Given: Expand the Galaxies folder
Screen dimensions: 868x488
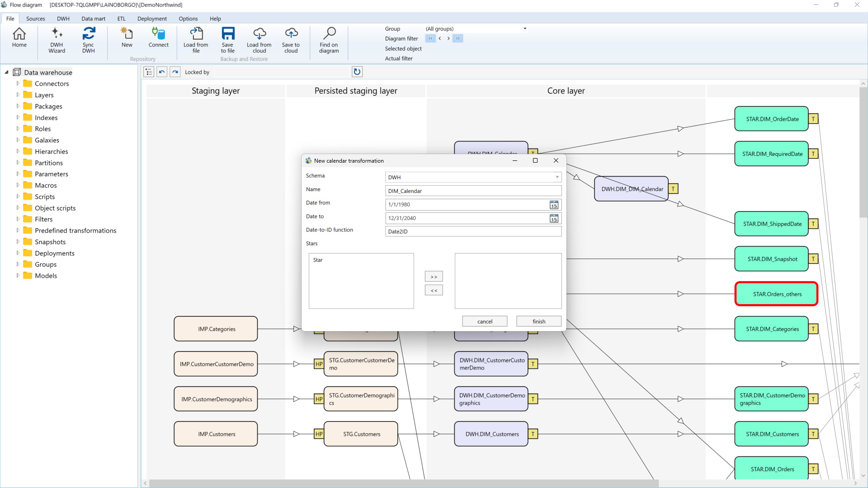Looking at the screenshot, I should [x=18, y=140].
